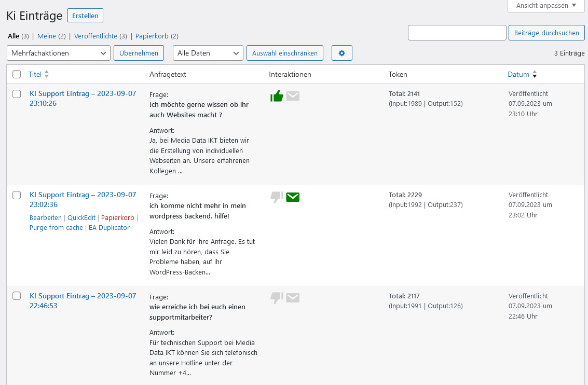Screen dimensions: 588x385
Task: Filter to Veröffentlichte entries
Action: coord(95,36)
